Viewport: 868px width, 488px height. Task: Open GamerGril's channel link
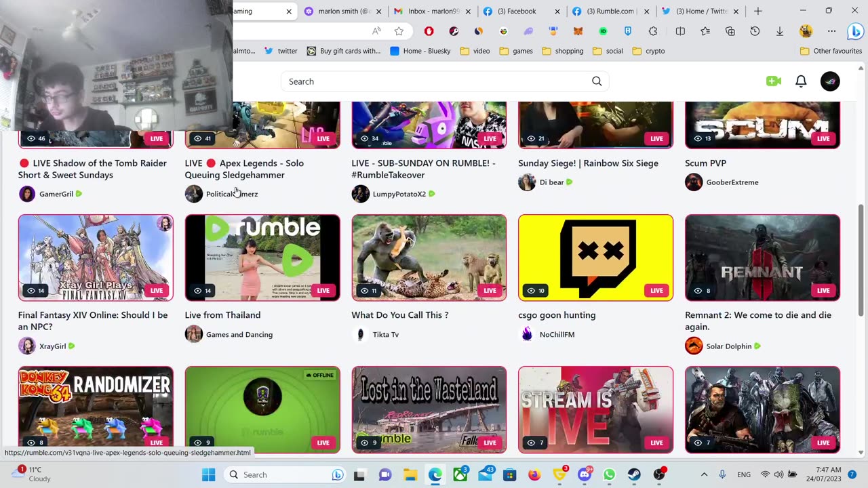(x=56, y=194)
